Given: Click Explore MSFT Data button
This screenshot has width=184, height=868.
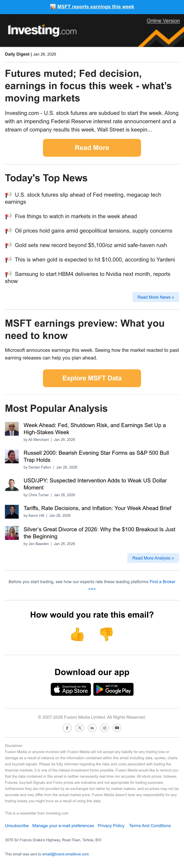Looking at the screenshot, I should coord(92,378).
